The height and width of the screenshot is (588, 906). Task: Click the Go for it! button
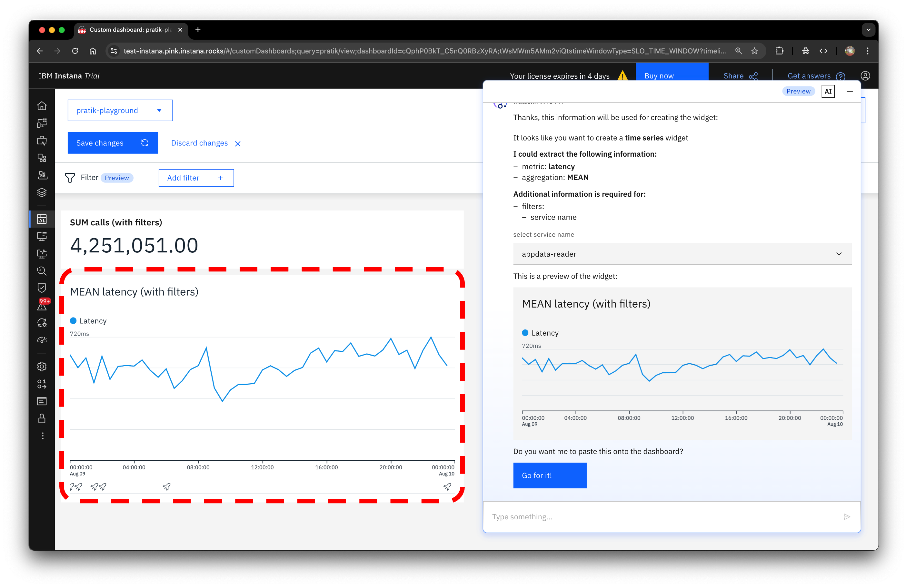pos(549,475)
